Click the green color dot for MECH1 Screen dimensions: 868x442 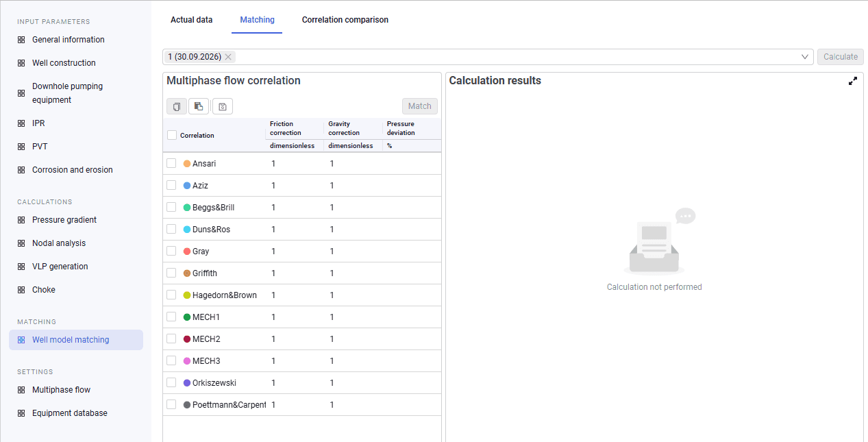tap(187, 317)
